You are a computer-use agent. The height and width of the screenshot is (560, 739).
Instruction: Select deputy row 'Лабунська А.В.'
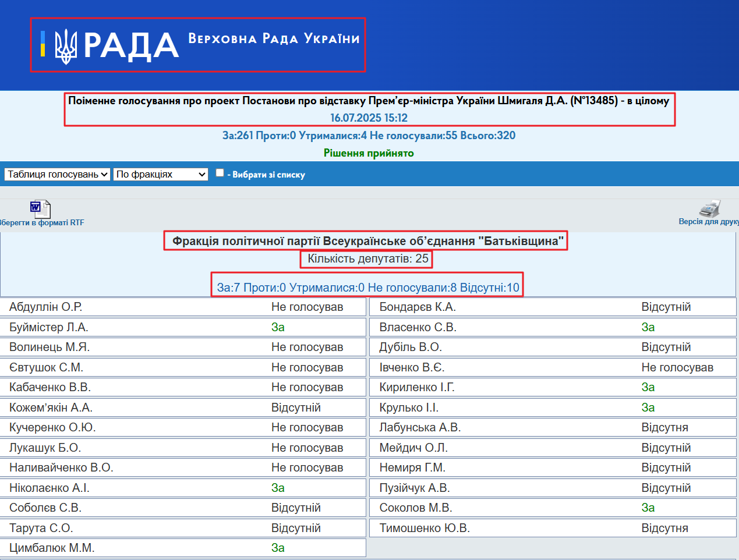(x=553, y=427)
